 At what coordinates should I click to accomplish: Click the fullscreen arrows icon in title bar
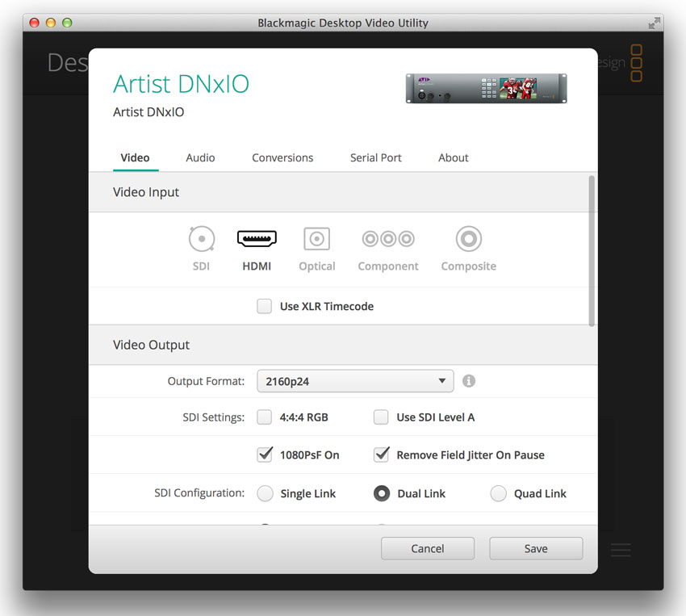coord(654,23)
